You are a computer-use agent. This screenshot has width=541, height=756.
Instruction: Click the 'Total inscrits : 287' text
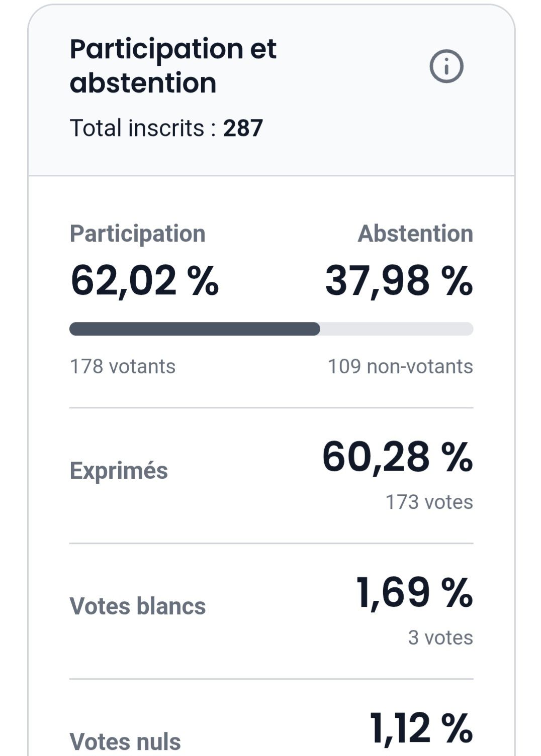click(166, 128)
